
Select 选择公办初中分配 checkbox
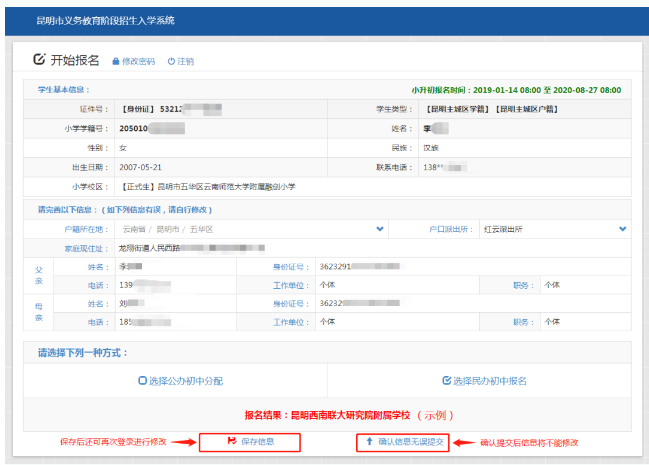[142, 380]
